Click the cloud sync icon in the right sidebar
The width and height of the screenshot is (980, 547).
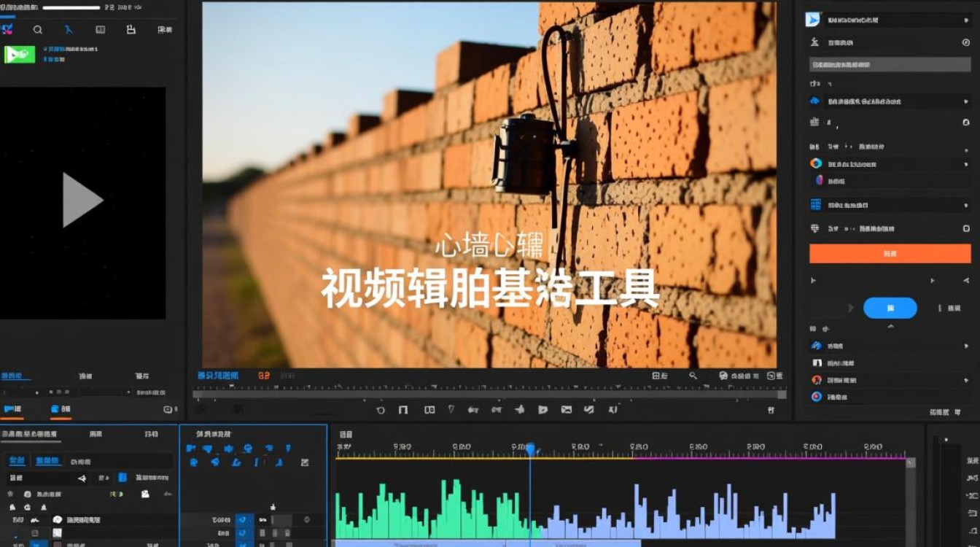(814, 100)
